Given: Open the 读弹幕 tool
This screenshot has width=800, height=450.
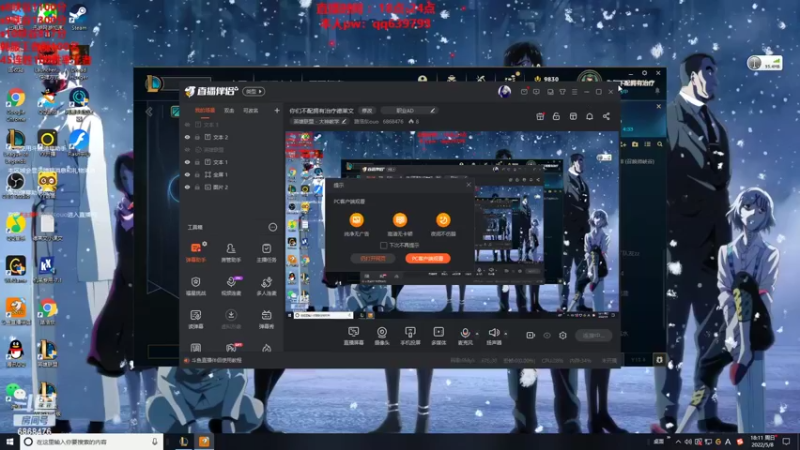Looking at the screenshot, I should point(196,319).
